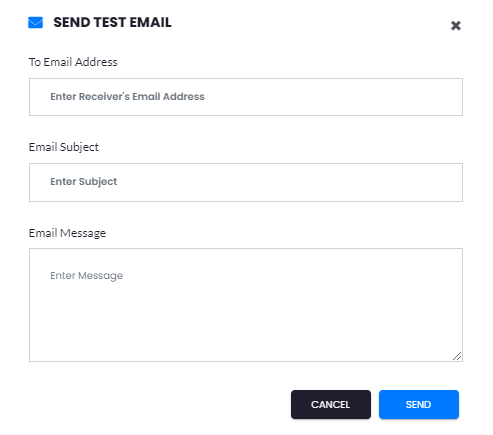
Task: Select the mail icon beside the title
Action: pos(35,23)
